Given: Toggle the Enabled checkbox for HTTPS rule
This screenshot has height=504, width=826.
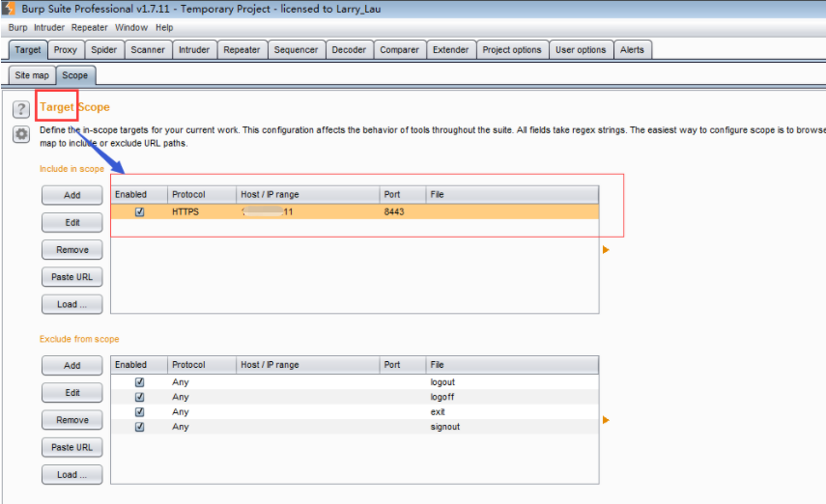Looking at the screenshot, I should (139, 211).
